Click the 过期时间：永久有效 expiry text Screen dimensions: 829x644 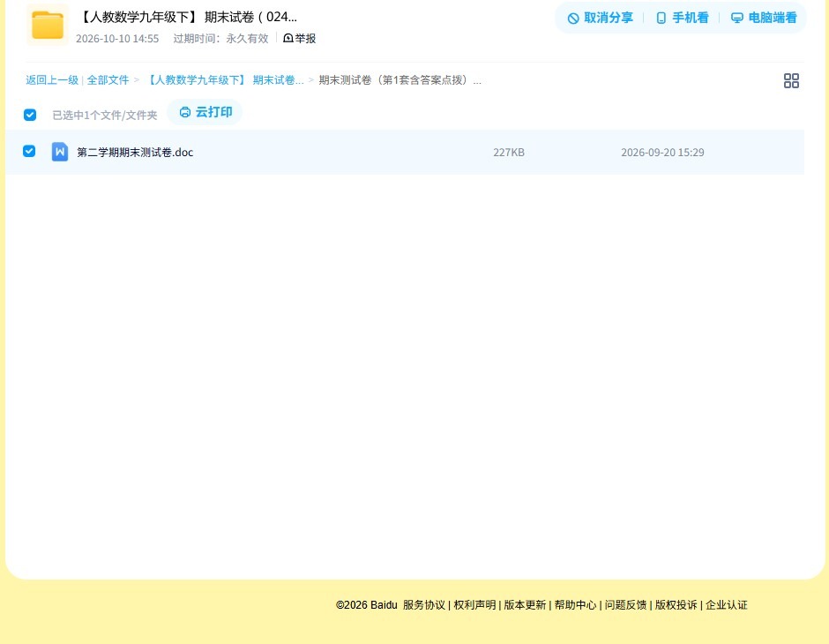(x=221, y=39)
